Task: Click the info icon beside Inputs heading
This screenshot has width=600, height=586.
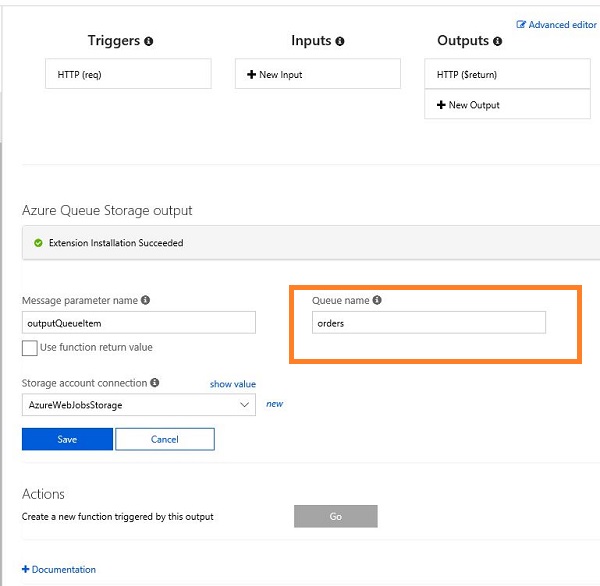Action: pyautogui.click(x=339, y=41)
